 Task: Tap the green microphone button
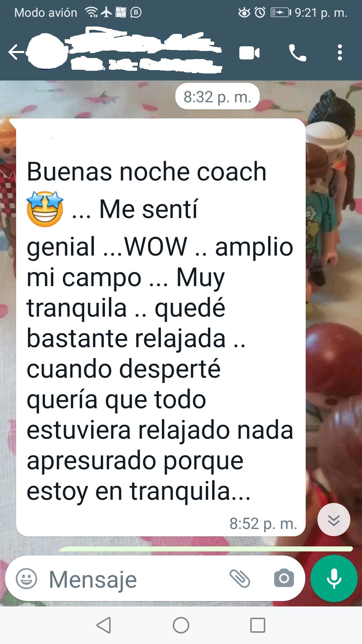click(x=334, y=579)
